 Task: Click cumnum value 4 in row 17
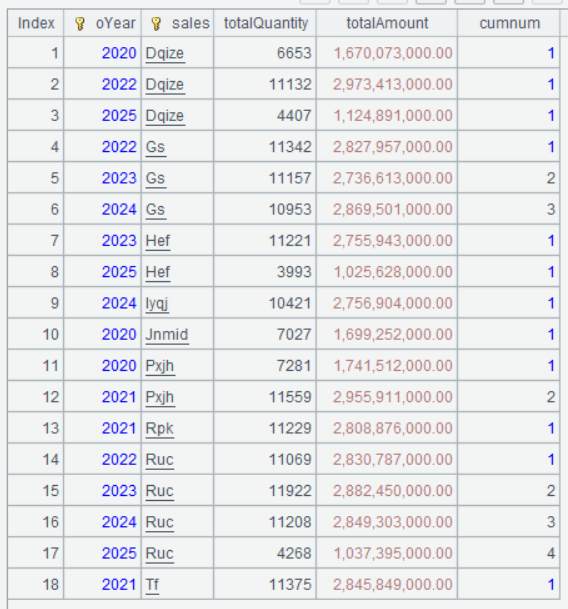(x=551, y=553)
